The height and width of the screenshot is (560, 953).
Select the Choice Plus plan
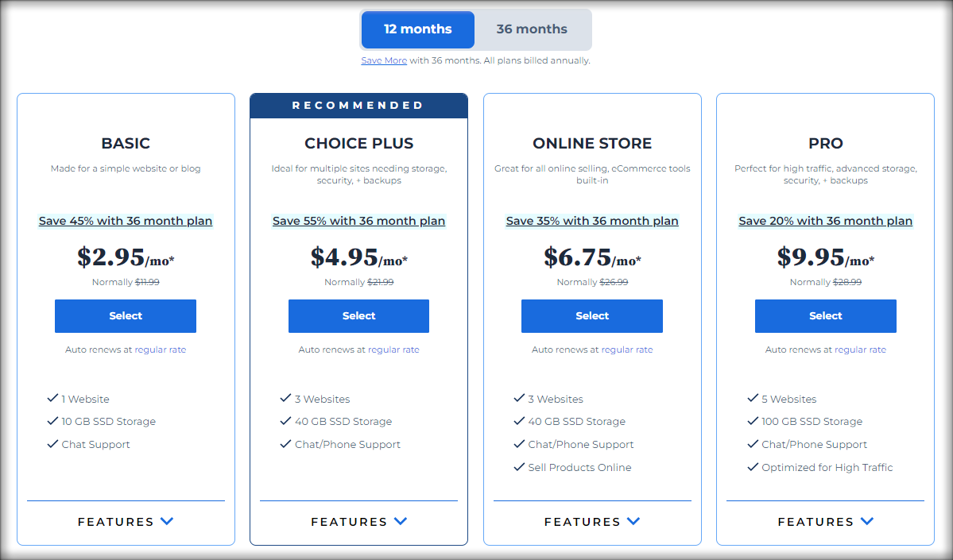click(358, 316)
